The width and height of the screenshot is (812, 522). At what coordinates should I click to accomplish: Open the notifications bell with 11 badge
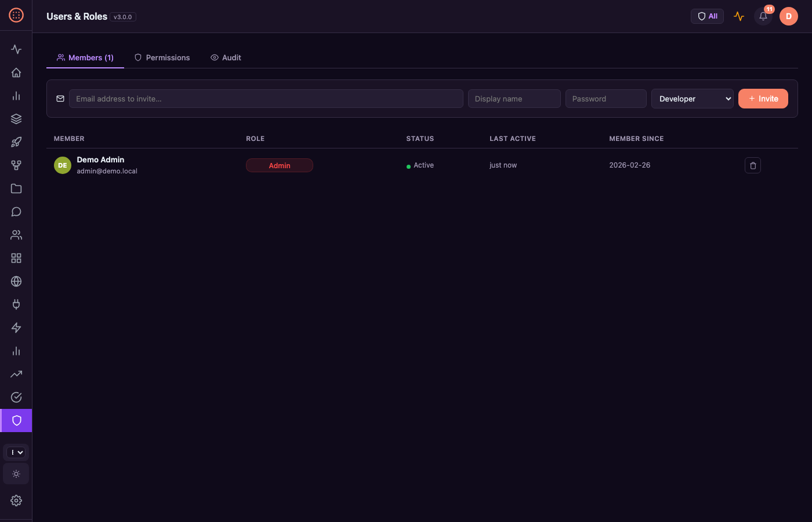click(763, 16)
